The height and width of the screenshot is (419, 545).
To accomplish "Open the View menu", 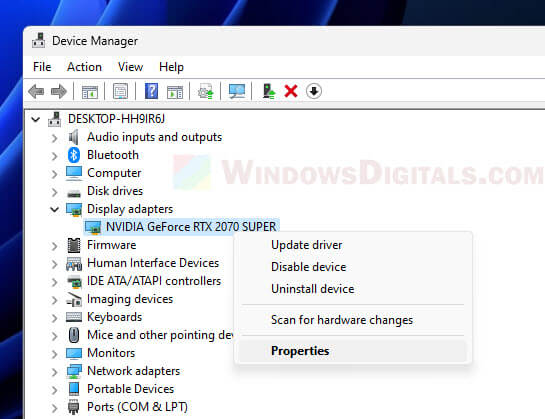I will [130, 67].
